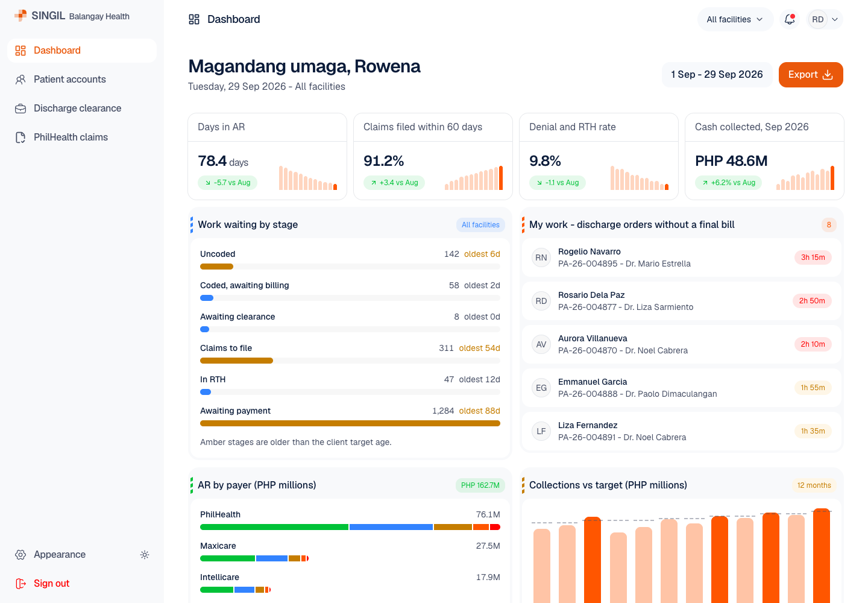Open PhilHealth claims in sidebar
The height and width of the screenshot is (603, 868).
click(82, 137)
